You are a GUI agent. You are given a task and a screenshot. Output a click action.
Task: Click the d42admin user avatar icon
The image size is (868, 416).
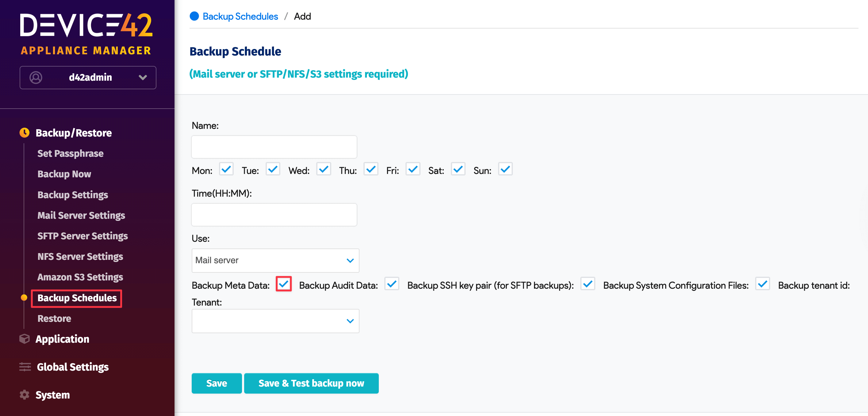36,77
